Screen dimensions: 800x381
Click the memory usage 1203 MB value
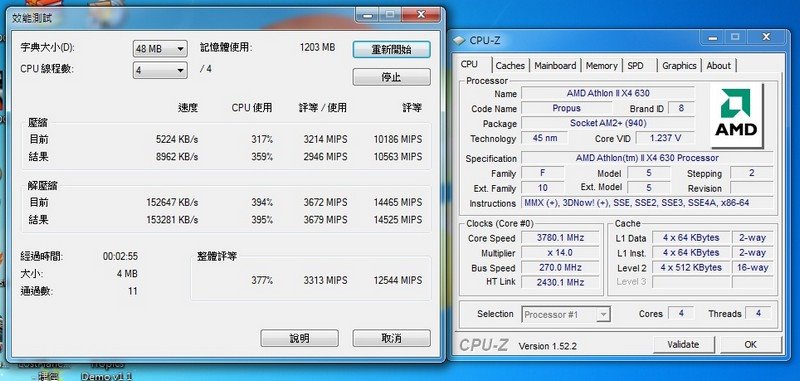tap(317, 47)
